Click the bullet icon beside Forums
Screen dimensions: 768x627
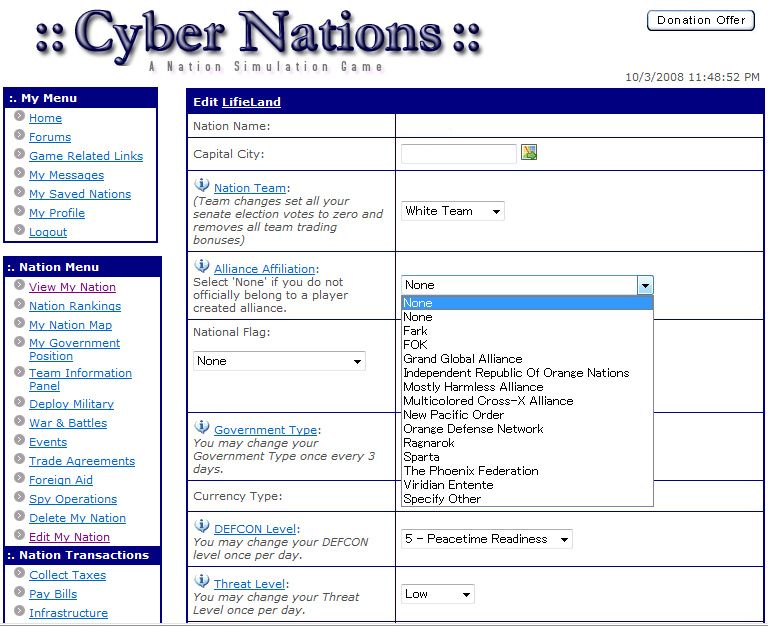click(x=19, y=135)
